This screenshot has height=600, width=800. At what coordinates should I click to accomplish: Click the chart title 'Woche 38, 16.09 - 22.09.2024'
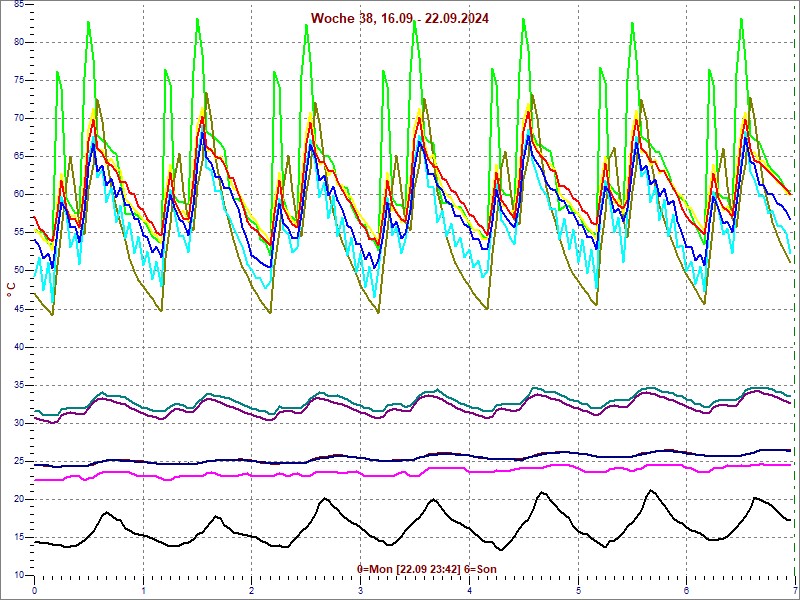point(399,18)
